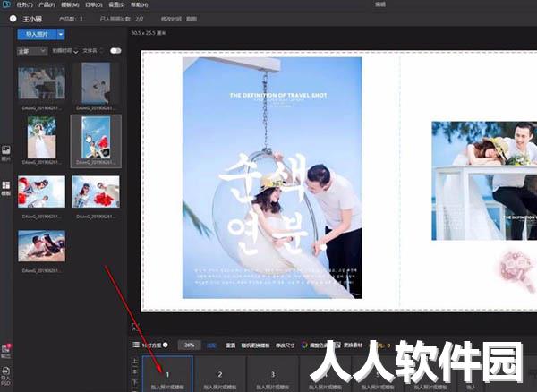The height and width of the screenshot is (392, 537).
Task: Select page 1 in the page strip
Action: click(167, 374)
